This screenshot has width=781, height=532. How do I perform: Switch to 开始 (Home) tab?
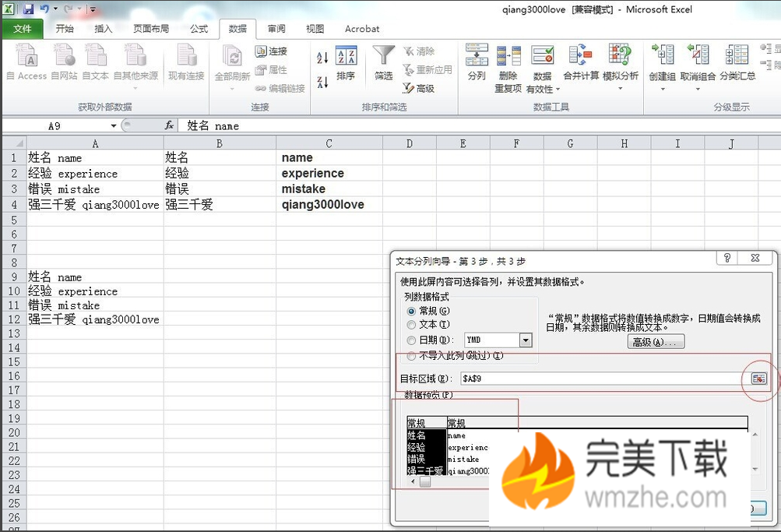[65, 29]
